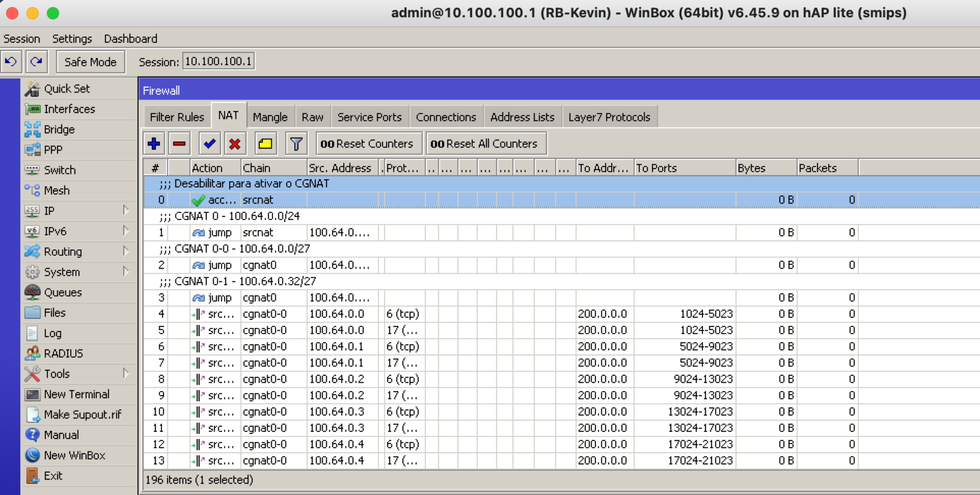This screenshot has width=980, height=495.
Task: Switch to the Mangle tab
Action: coord(270,116)
